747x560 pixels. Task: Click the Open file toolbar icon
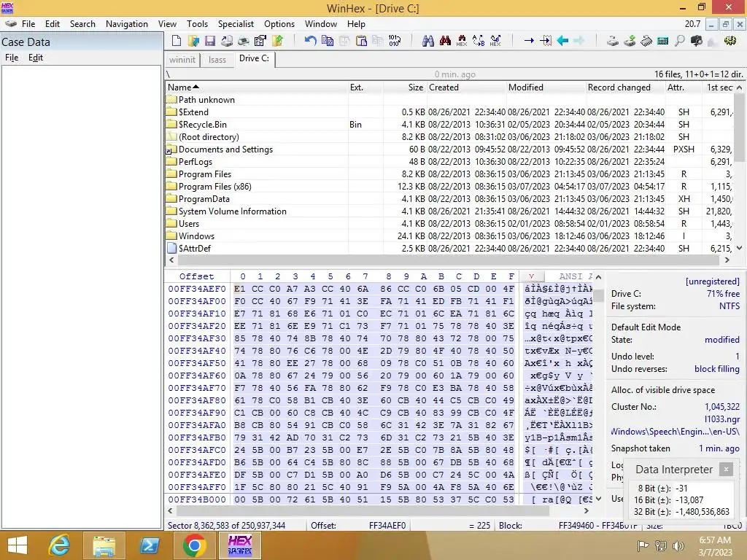[193, 41]
